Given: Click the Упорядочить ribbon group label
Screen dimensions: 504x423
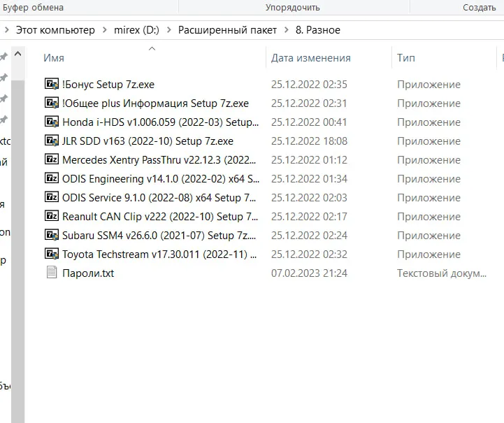Looking at the screenshot, I should [293, 8].
